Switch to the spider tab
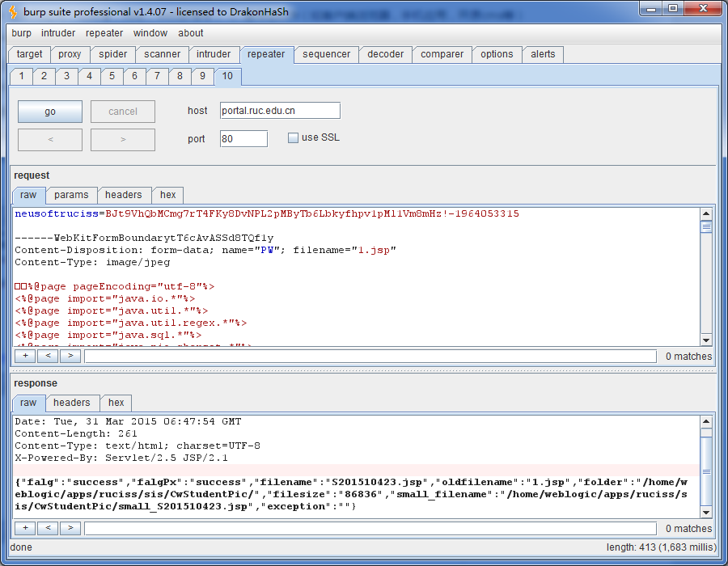728x566 pixels. 112,54
